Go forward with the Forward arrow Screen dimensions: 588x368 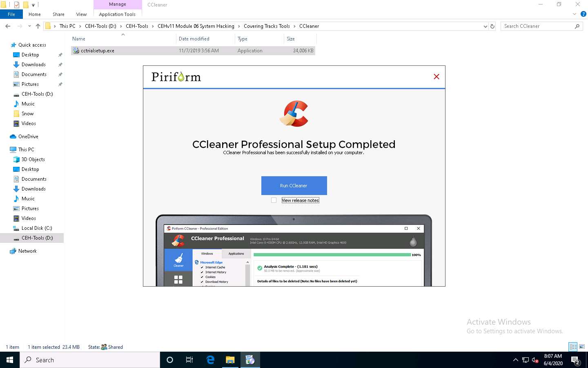20,26
